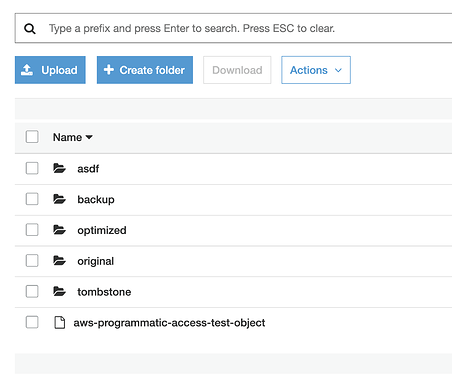Click the Upload button
452x375 pixels.
point(50,70)
